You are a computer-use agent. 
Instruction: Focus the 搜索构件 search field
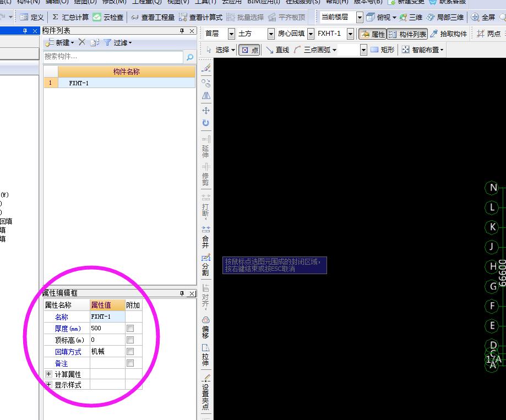[x=113, y=57]
